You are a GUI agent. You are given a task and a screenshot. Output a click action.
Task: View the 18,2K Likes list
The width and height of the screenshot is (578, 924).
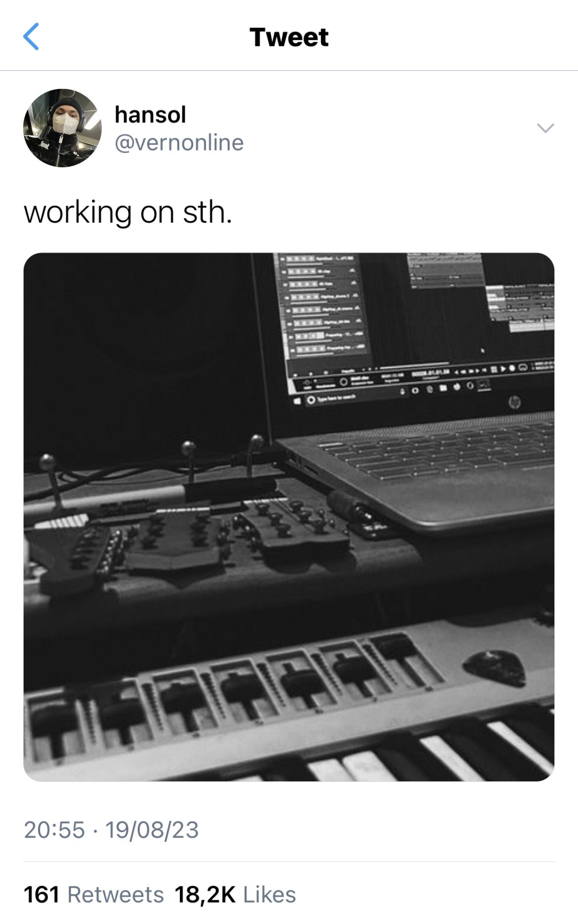pyautogui.click(x=235, y=895)
